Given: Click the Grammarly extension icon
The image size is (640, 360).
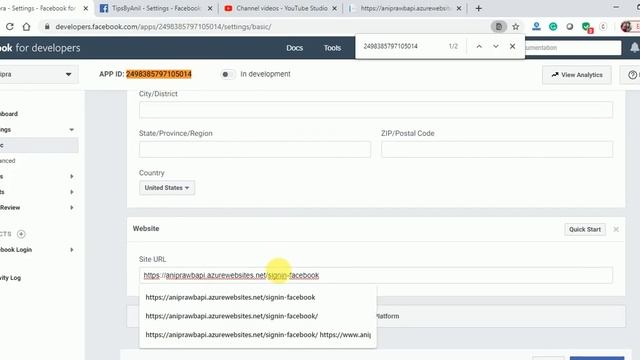Looking at the screenshot, I should point(553,27).
